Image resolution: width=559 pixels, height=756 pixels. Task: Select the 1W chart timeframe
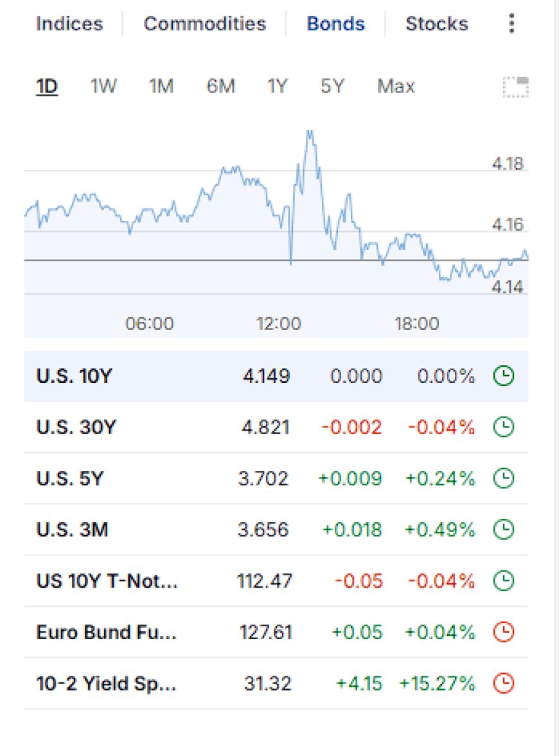[x=103, y=86]
